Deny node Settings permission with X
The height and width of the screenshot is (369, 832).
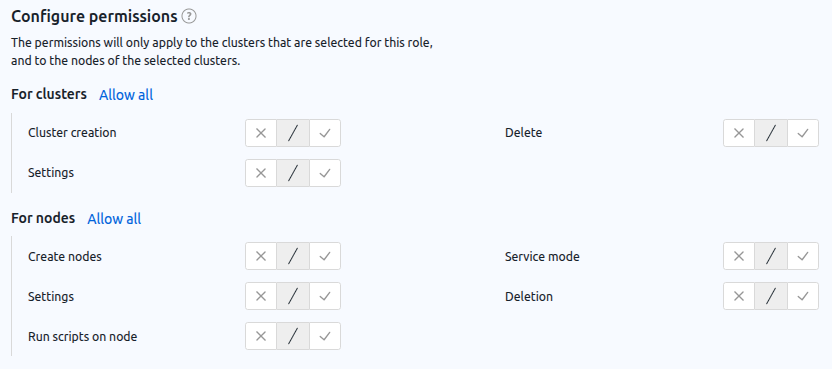pyautogui.click(x=261, y=296)
